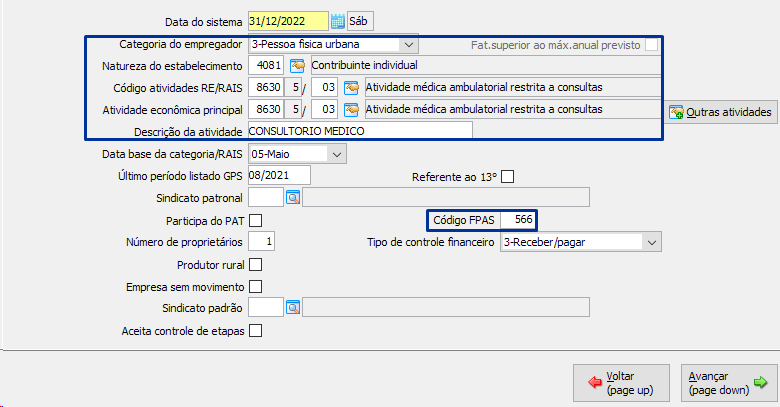Search Sindicato padrão with magnifier icon
The height and width of the screenshot is (407, 780).
coord(293,308)
